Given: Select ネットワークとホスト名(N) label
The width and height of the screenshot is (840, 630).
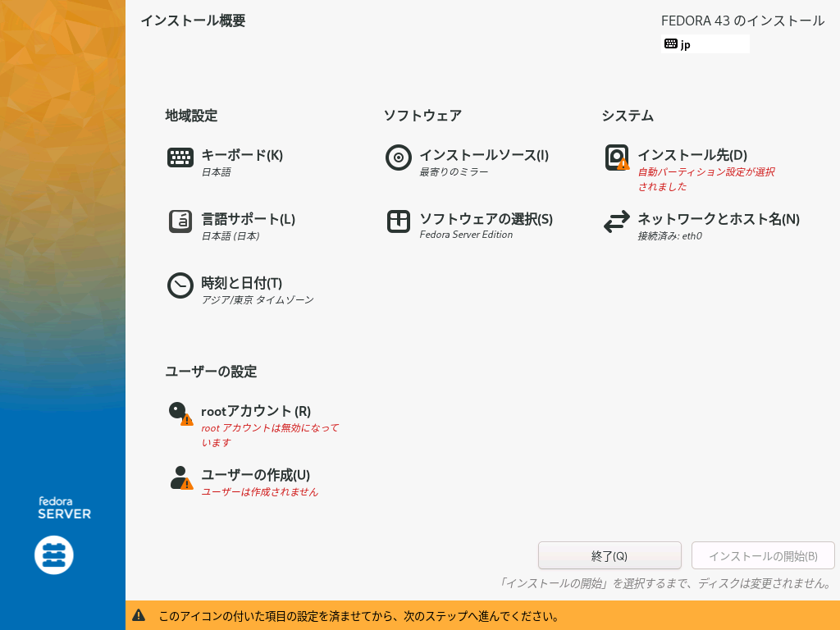Looking at the screenshot, I should [x=719, y=219].
